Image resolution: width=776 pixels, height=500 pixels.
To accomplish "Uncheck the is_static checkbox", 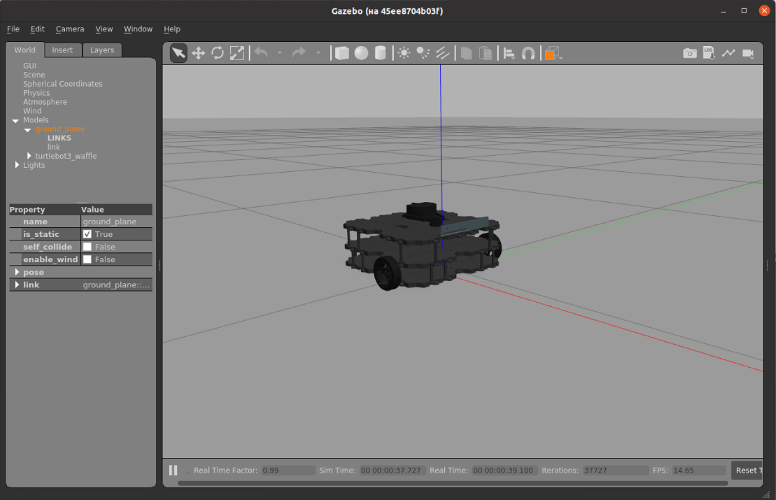I will (x=87, y=234).
